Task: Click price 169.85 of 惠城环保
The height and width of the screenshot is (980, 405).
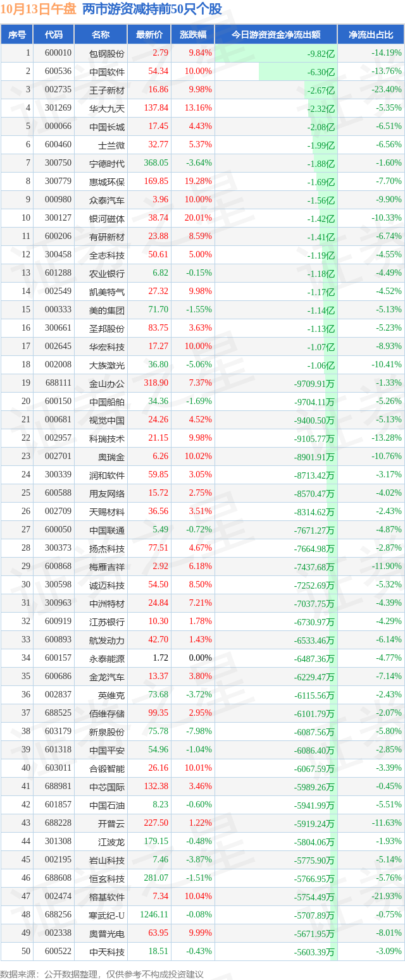Action: point(156,181)
